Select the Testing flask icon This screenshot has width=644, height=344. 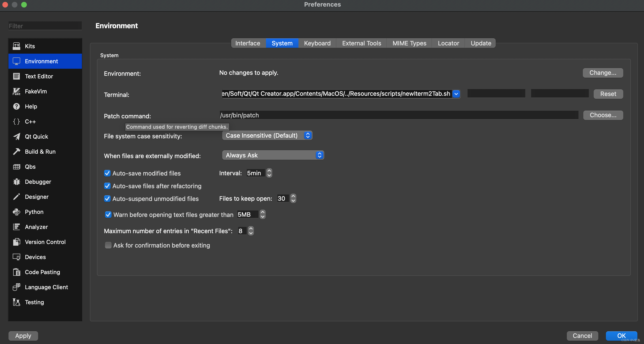click(x=16, y=302)
